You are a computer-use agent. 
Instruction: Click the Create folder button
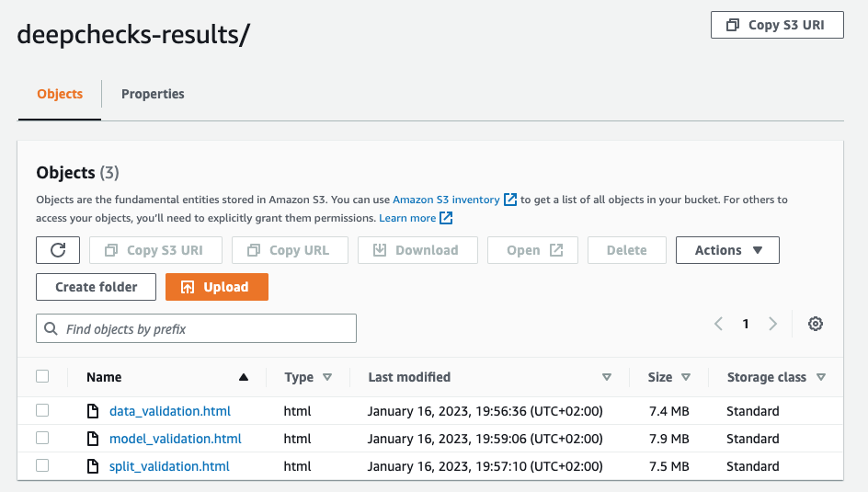point(96,287)
